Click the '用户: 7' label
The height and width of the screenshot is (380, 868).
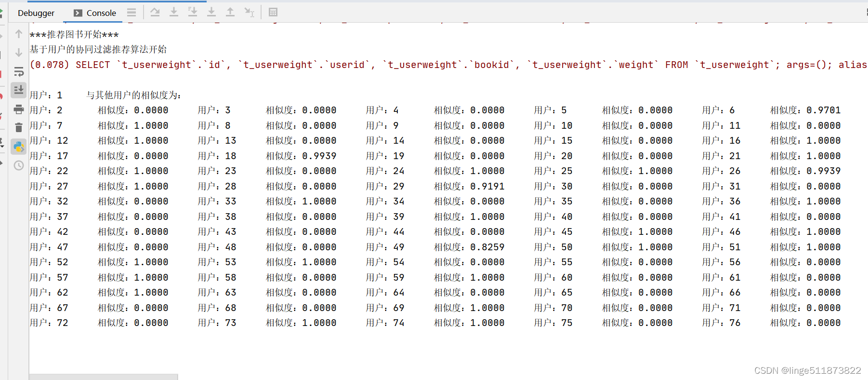pos(46,125)
